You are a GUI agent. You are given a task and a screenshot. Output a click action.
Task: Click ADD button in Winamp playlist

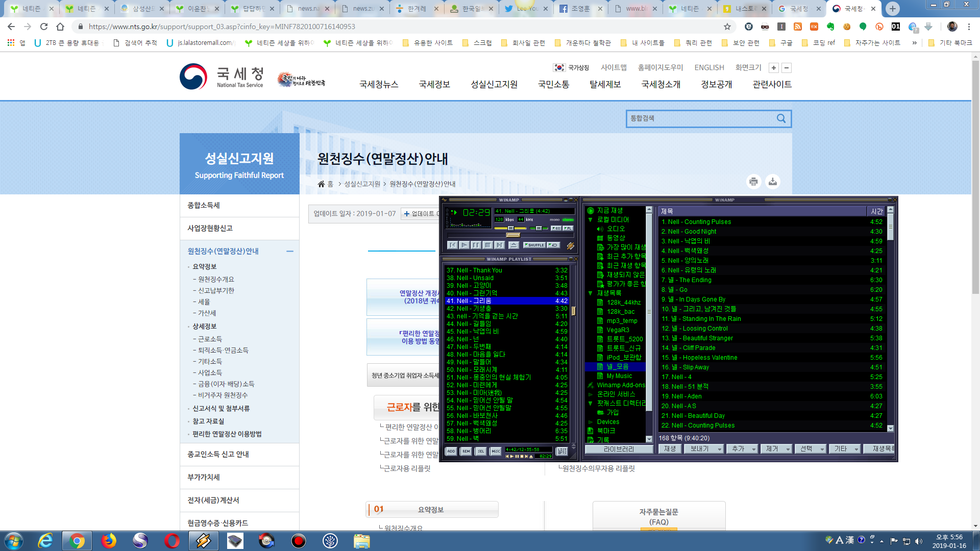click(x=451, y=451)
